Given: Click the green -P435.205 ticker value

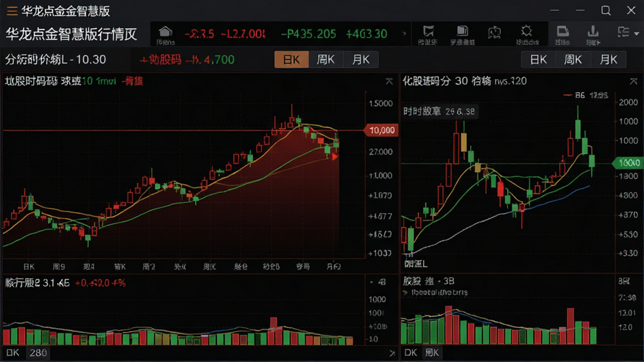Looking at the screenshot, I should [308, 34].
